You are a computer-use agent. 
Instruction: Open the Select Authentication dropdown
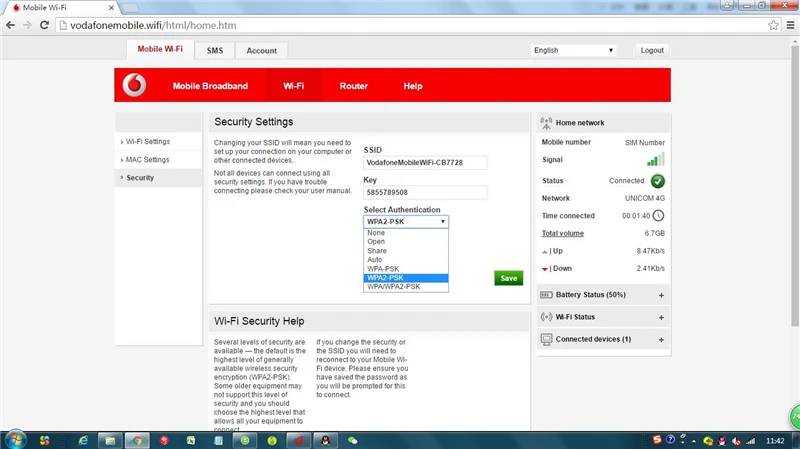[x=406, y=221]
